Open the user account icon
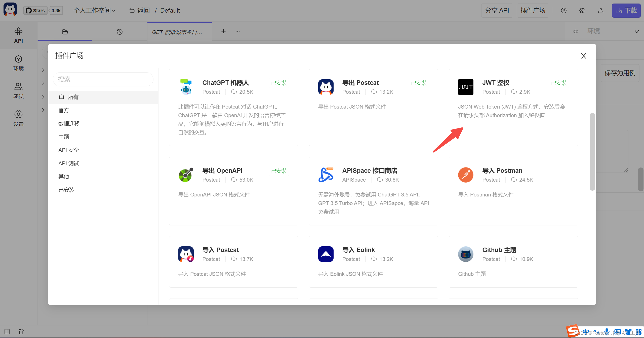Screen dimensions: 644x338 601,11
